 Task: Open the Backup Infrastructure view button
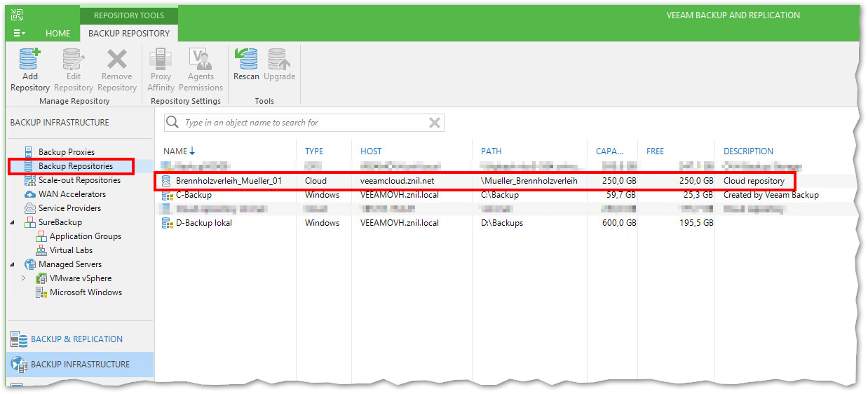(x=80, y=365)
